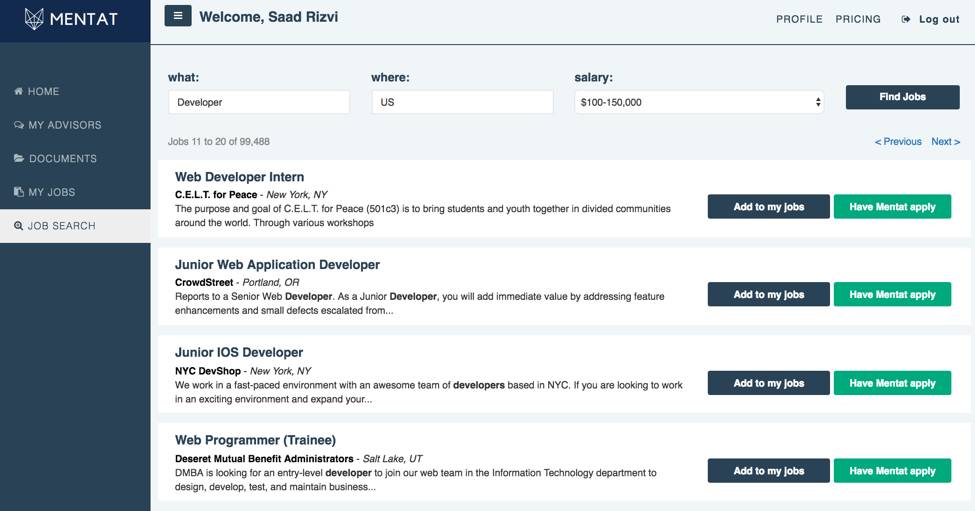Open the Pricing menu item

[x=858, y=19]
